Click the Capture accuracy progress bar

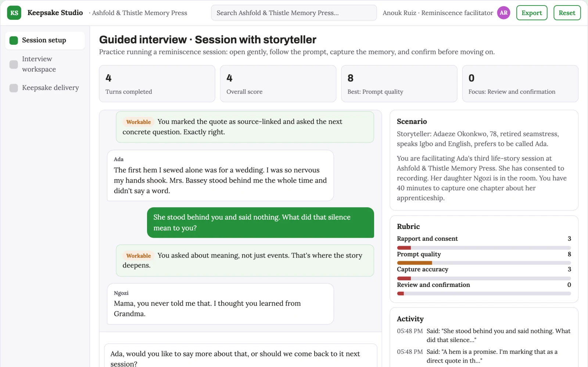pos(484,278)
